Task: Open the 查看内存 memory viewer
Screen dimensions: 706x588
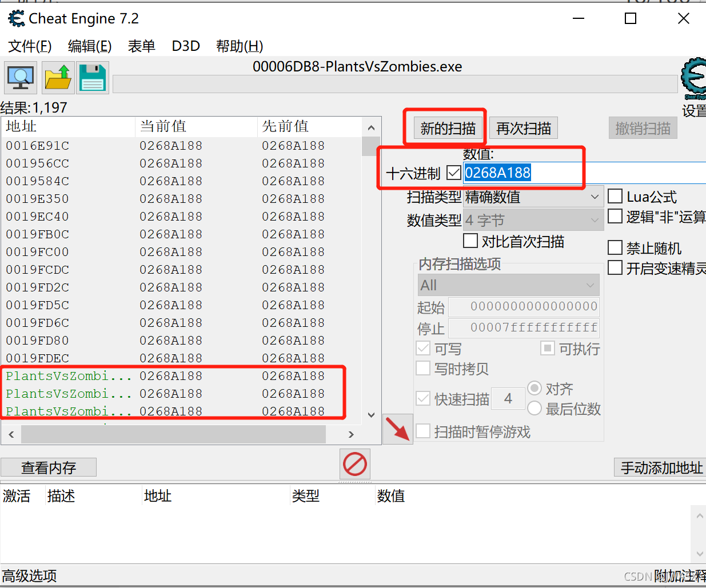Action: 49,467
